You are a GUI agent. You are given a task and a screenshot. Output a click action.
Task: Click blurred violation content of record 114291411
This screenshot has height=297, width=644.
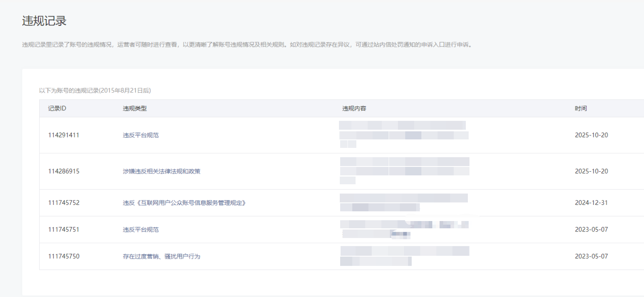tap(404, 135)
